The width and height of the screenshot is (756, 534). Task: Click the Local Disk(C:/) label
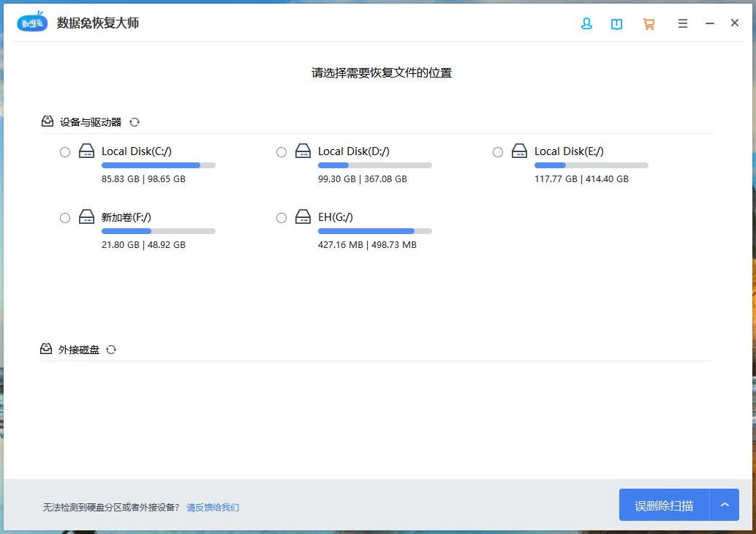137,151
